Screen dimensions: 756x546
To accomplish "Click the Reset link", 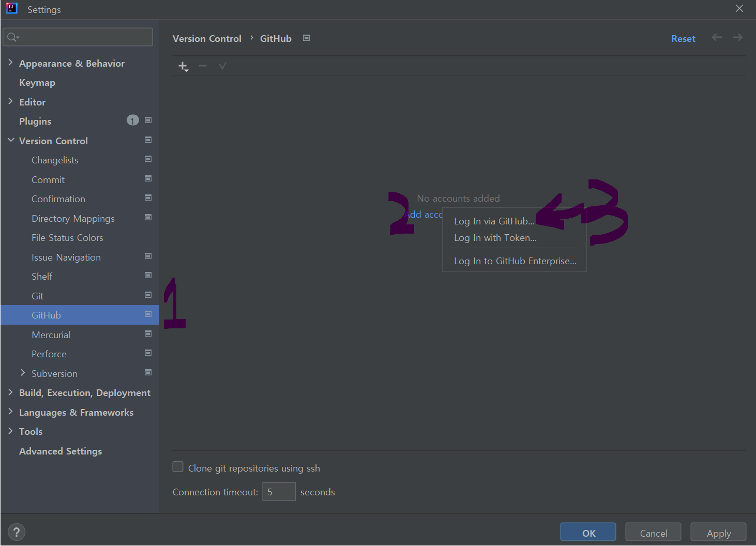I will 683,39.
